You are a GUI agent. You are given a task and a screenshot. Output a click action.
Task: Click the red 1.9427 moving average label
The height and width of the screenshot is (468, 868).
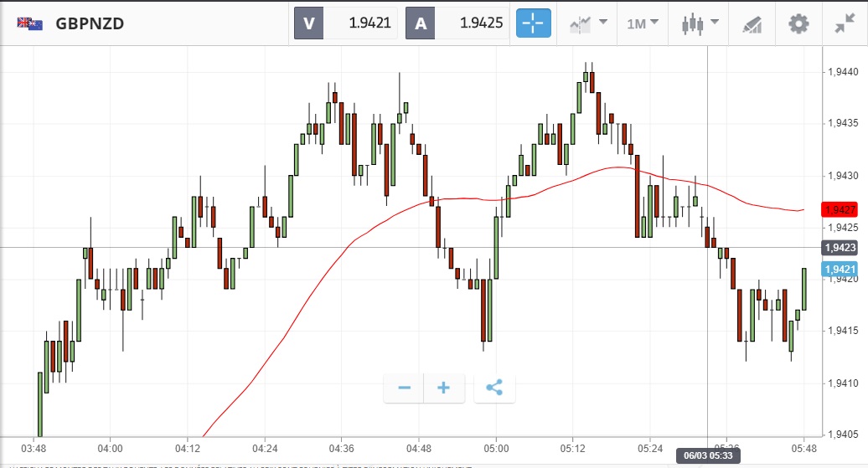[x=840, y=209]
